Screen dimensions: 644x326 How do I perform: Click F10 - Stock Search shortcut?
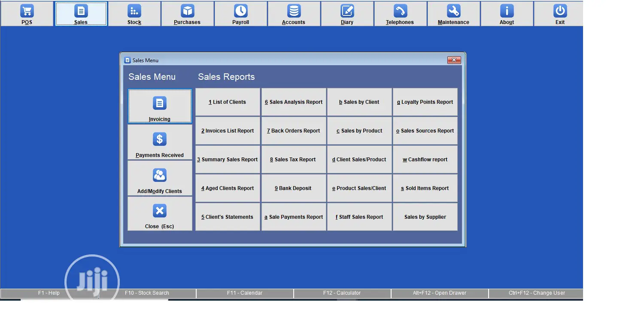[x=147, y=293]
